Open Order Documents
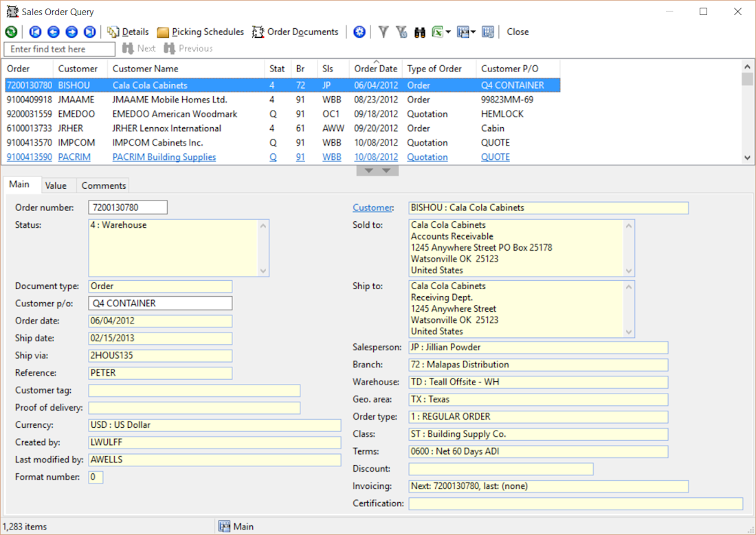 pos(296,32)
